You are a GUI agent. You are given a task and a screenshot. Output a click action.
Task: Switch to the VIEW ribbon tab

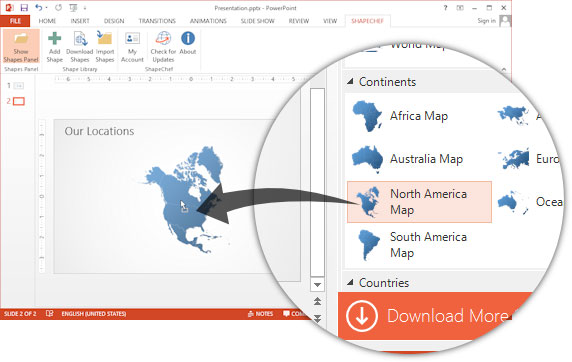(330, 21)
